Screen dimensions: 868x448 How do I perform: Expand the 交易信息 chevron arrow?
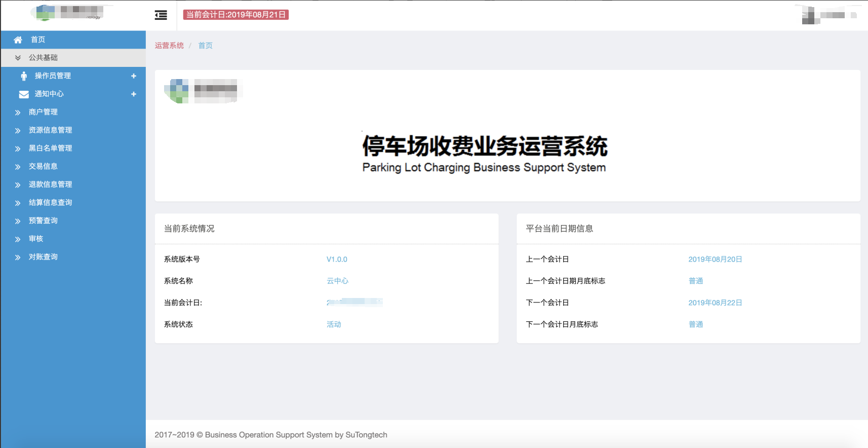pos(18,167)
